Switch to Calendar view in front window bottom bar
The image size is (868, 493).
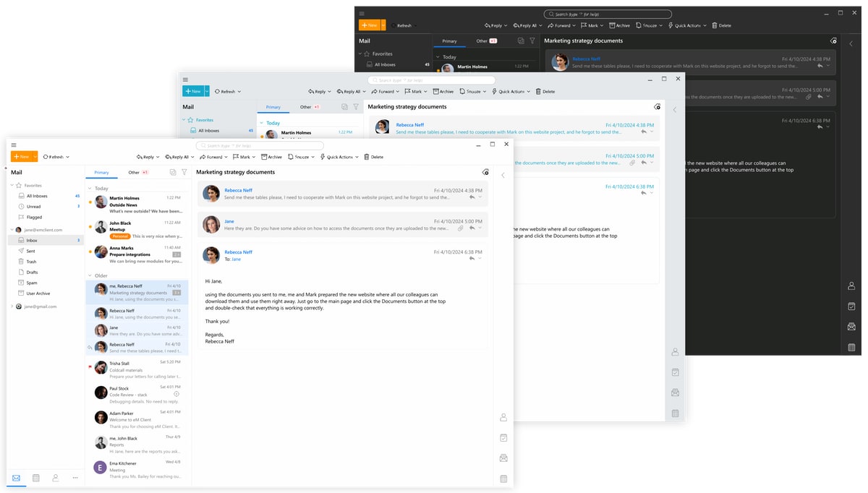36,478
